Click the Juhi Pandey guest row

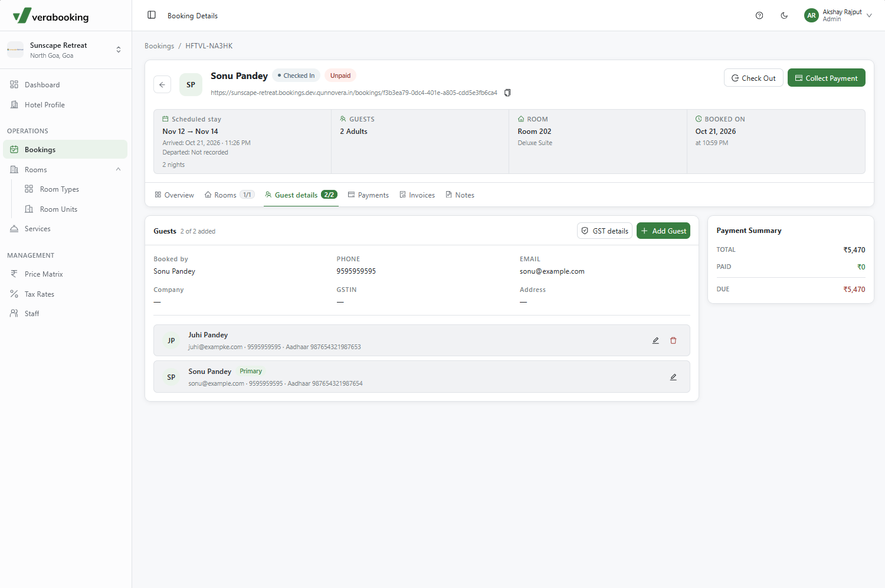(x=422, y=340)
